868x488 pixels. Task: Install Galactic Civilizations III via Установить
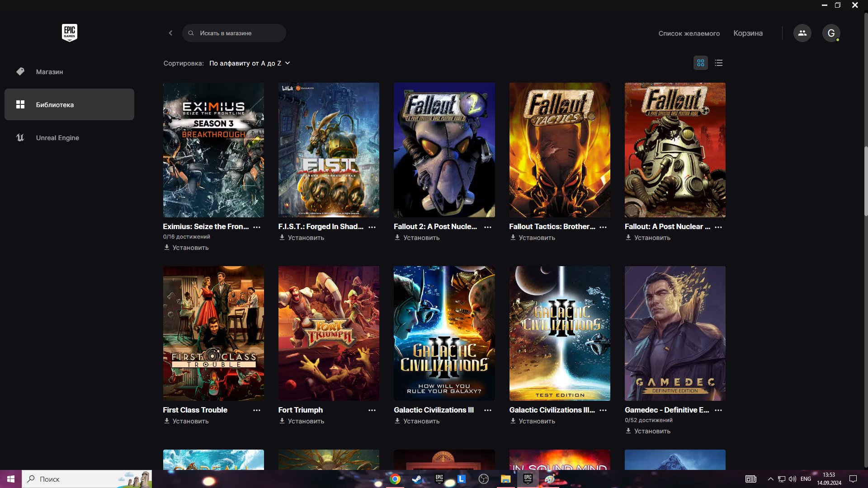[417, 421]
